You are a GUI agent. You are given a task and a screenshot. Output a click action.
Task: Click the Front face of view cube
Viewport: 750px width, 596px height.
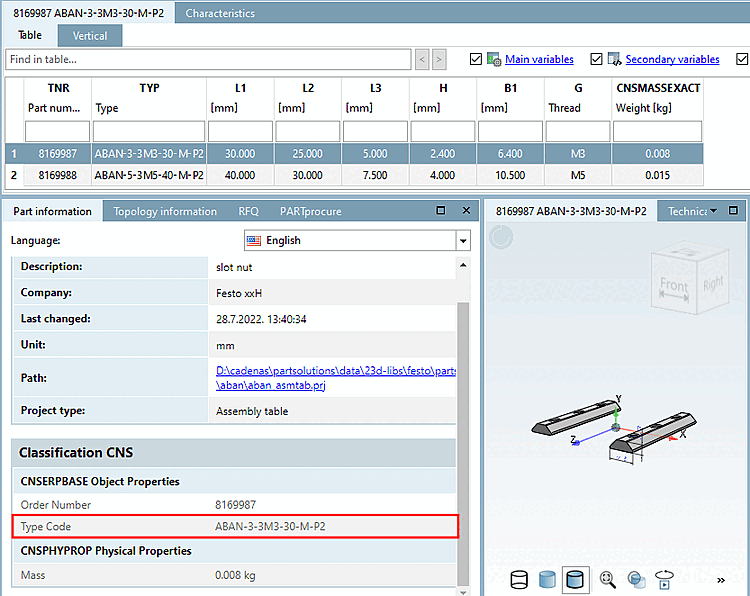point(674,285)
